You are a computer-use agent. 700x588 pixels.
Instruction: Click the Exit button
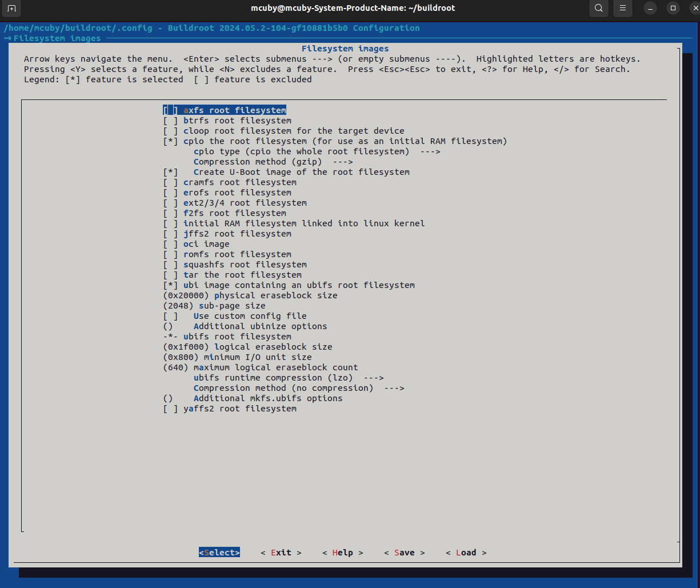(x=281, y=553)
